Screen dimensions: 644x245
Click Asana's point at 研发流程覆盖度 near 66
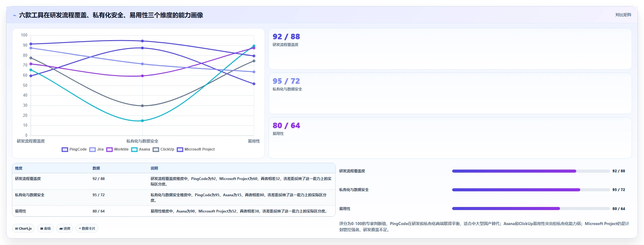pos(31,70)
